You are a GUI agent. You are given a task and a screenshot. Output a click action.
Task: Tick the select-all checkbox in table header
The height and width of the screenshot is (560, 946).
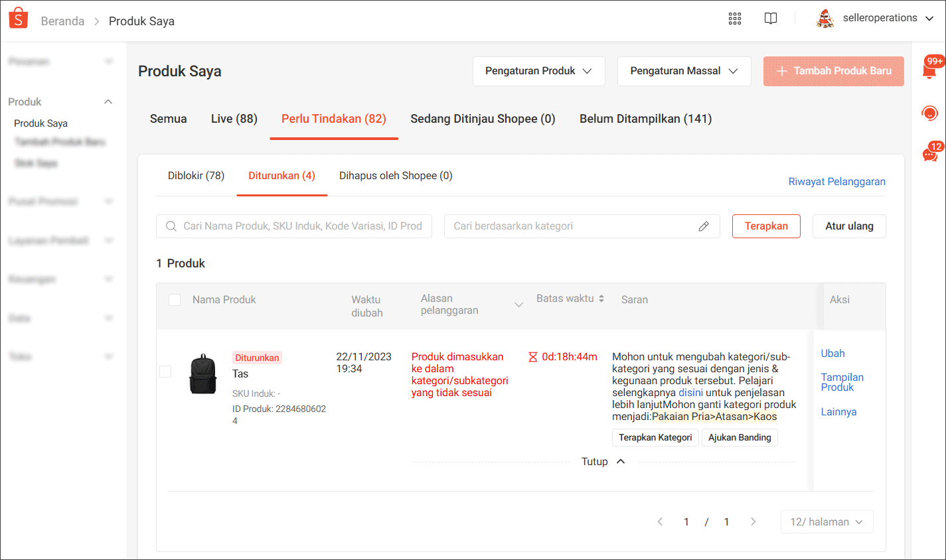click(x=175, y=300)
